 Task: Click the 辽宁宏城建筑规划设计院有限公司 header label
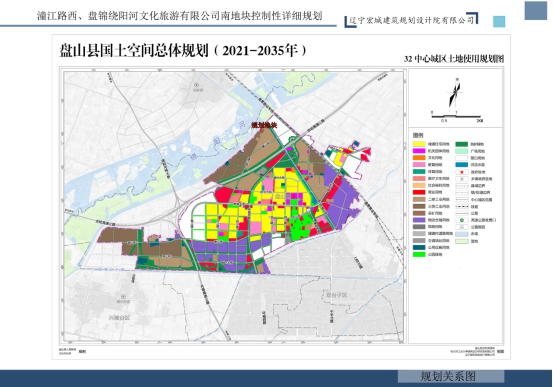[x=411, y=20]
